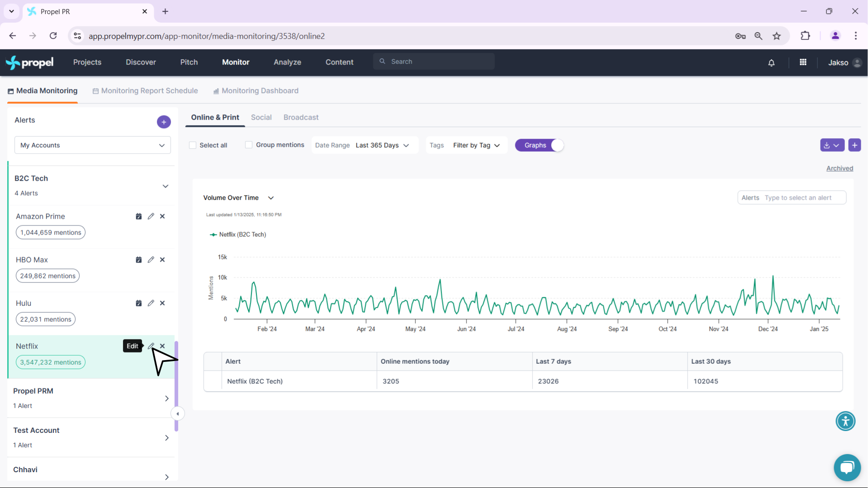Click the Archived link
The width and height of the screenshot is (868, 488).
(840, 169)
